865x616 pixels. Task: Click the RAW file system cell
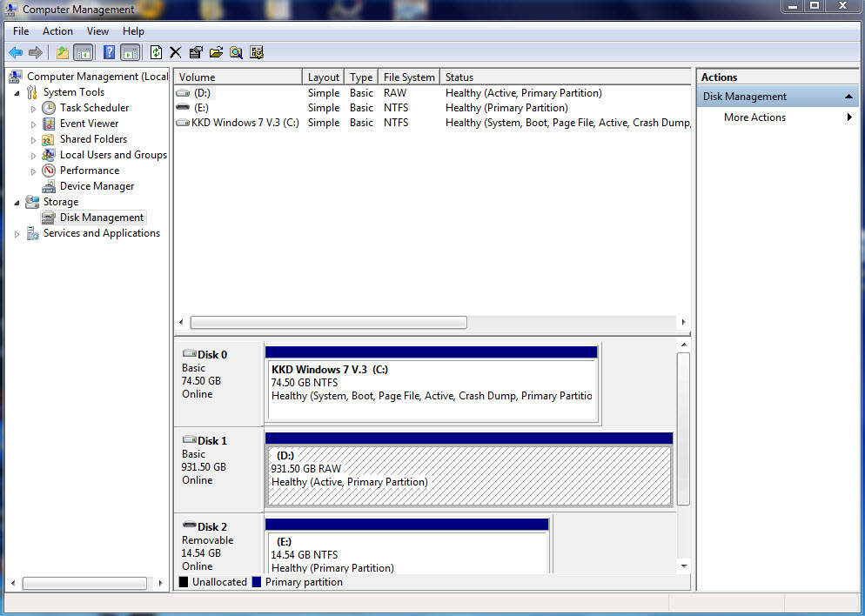click(x=395, y=93)
